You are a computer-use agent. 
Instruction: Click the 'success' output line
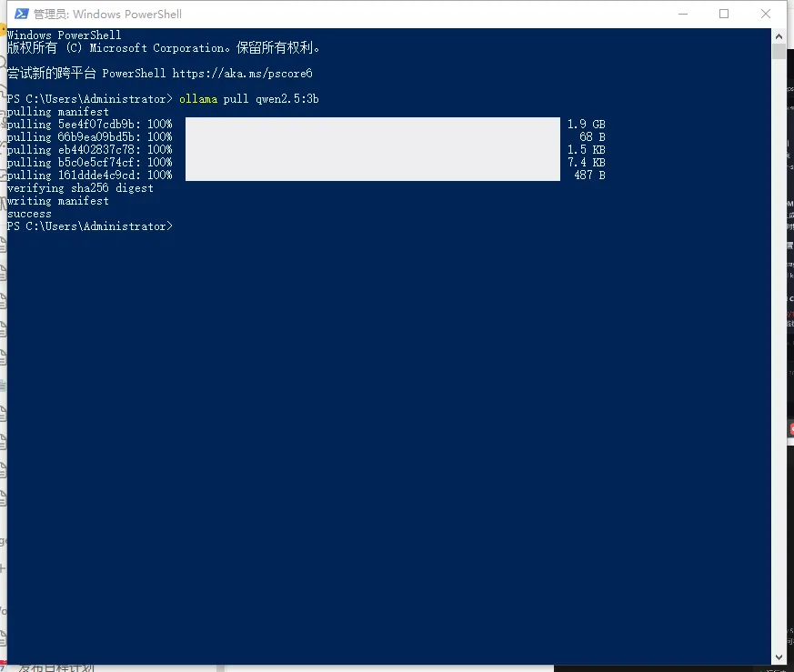pyautogui.click(x=29, y=214)
